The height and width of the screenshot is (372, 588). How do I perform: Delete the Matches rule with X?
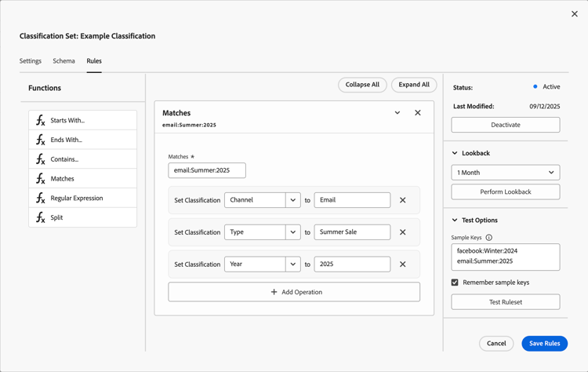pyautogui.click(x=418, y=113)
